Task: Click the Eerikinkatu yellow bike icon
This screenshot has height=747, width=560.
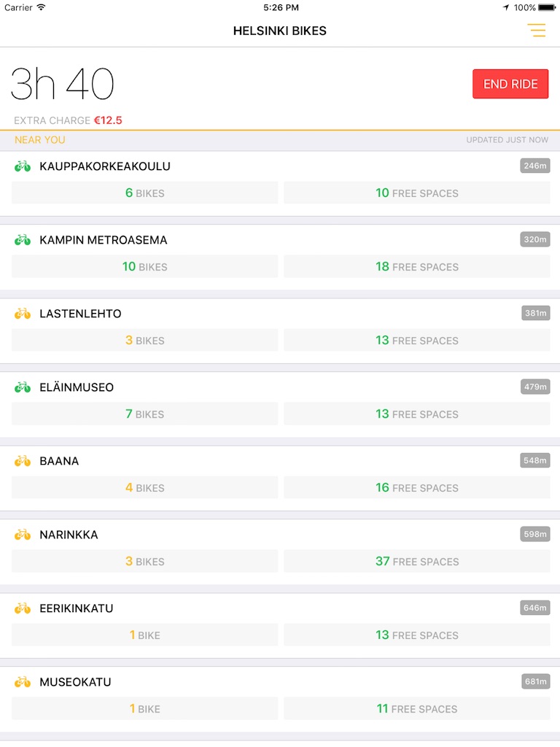Action: [x=23, y=608]
